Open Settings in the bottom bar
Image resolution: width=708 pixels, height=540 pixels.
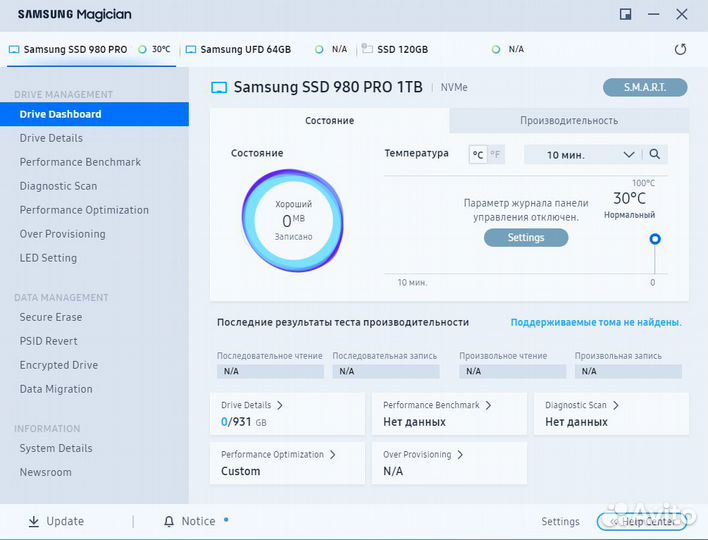(x=560, y=521)
